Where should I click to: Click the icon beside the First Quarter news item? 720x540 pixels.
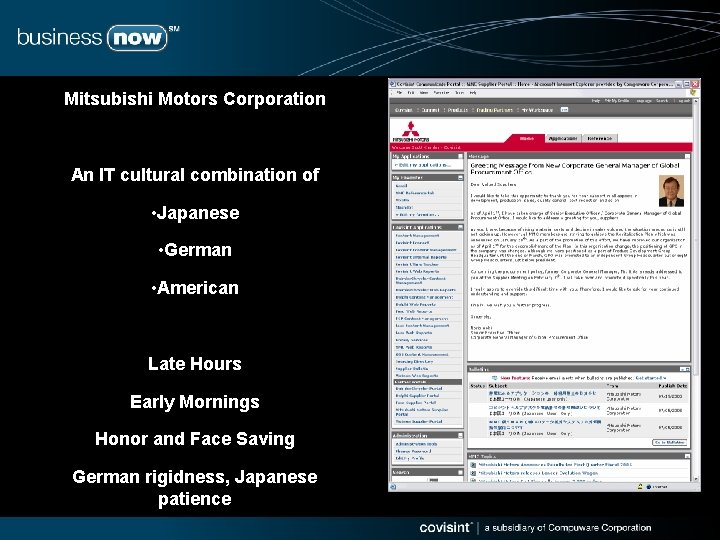pyautogui.click(x=473, y=464)
